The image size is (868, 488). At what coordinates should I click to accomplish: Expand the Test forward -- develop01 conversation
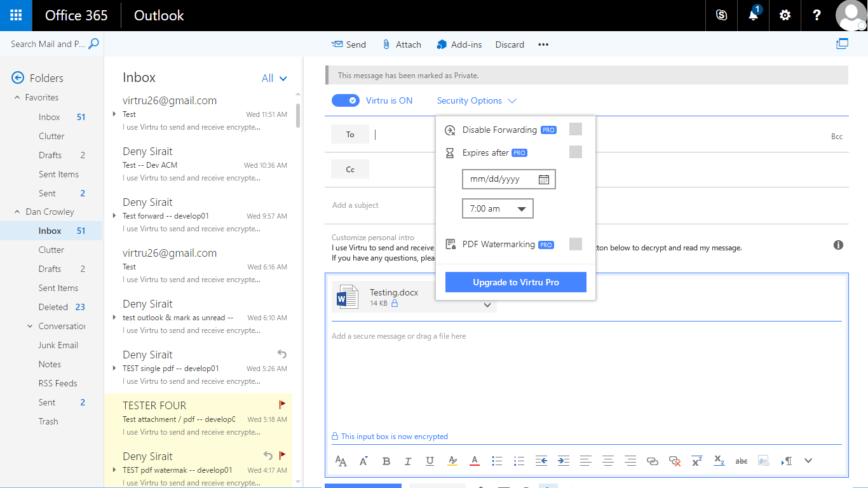point(114,215)
